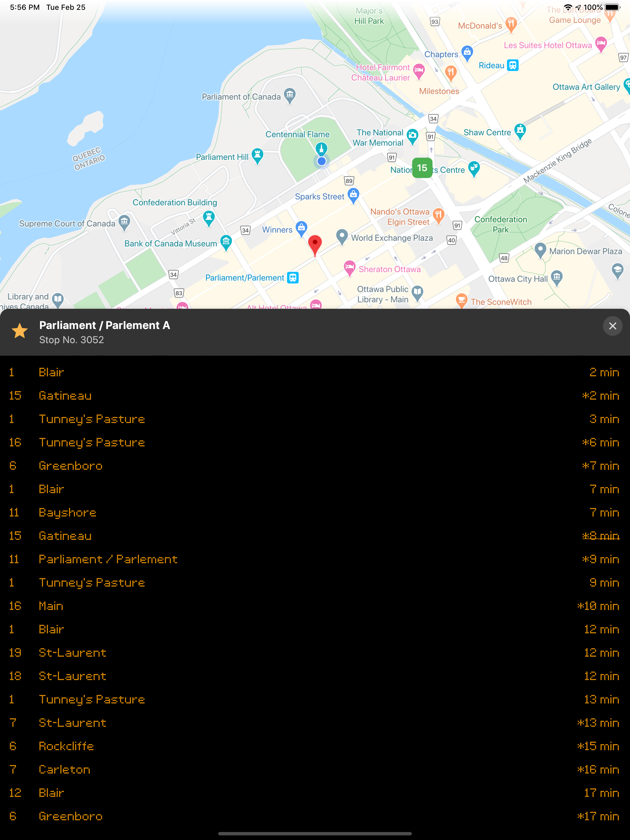
Task: Tap the battery indicator in status bar
Action: pyautogui.click(x=612, y=7)
